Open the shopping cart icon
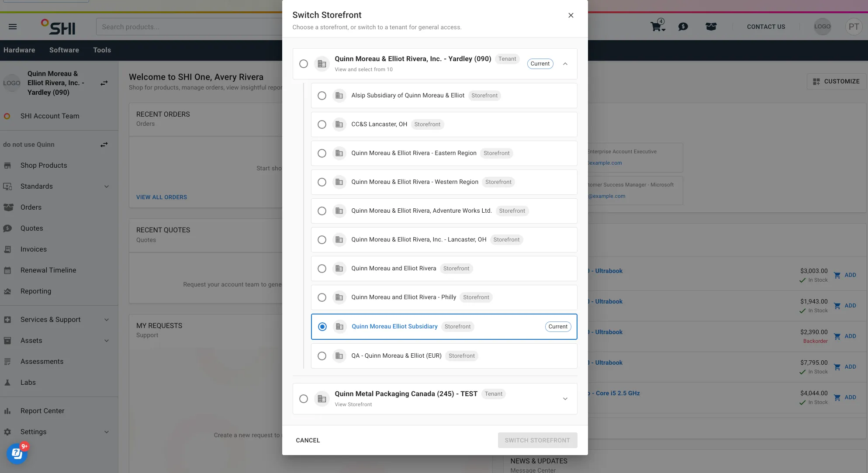 [657, 26]
